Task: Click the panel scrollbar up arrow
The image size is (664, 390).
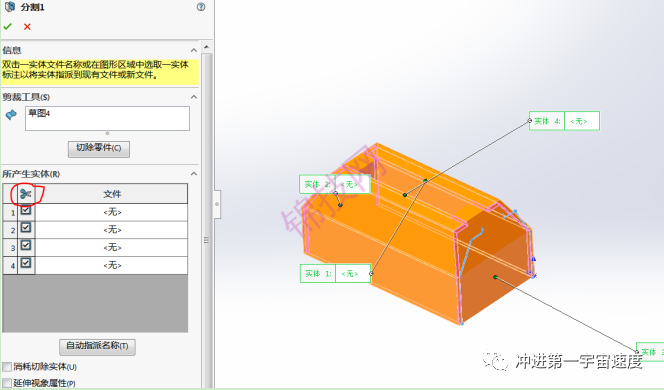Action: point(206,47)
